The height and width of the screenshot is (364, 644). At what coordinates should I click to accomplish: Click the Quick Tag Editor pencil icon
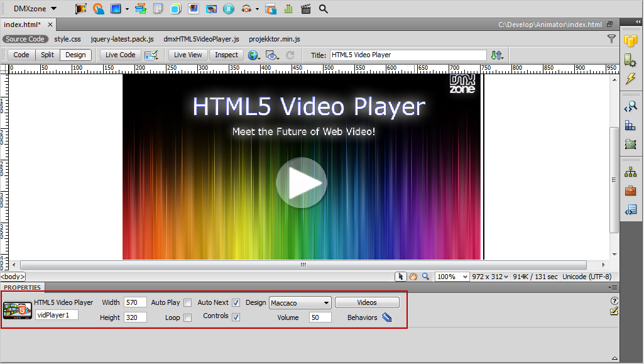614,311
